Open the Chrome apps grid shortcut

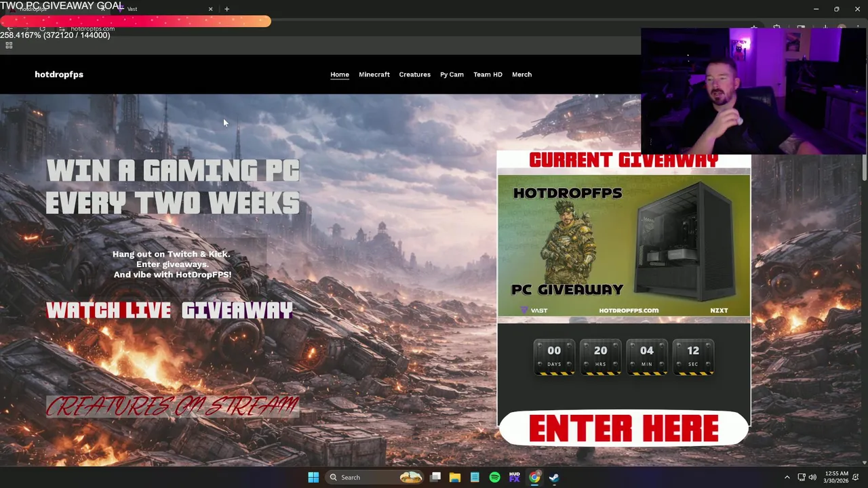point(9,45)
